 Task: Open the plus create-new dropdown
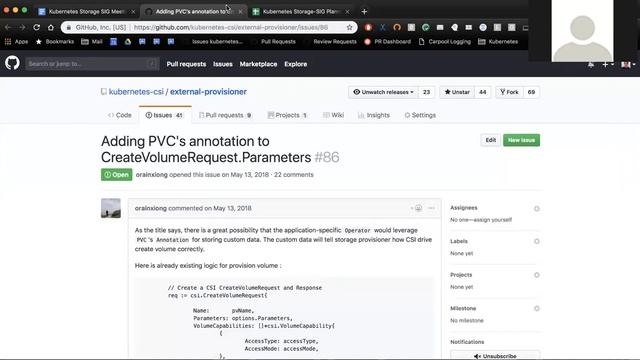608,64
